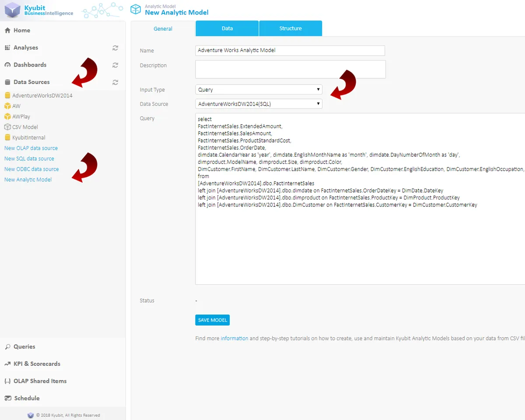Click the Data Sources database icon
Screen dimensions: 525x420
pos(7,82)
